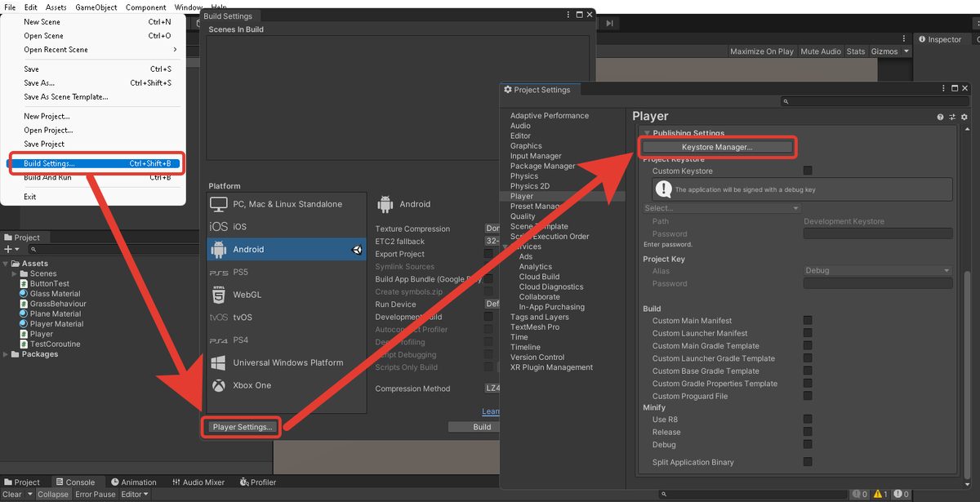980x502 pixels.
Task: Click the PC, Mac & Linux Standalone monitor icon
Action: pyautogui.click(x=218, y=204)
